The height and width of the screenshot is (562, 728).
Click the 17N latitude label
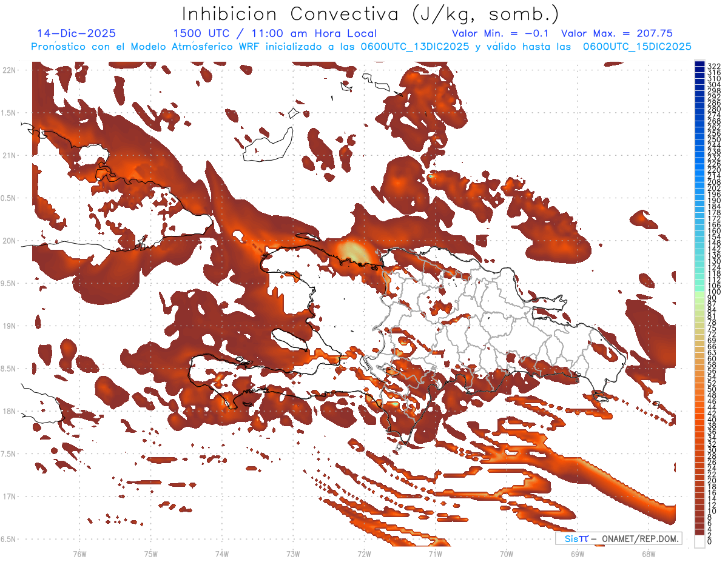coord(9,496)
